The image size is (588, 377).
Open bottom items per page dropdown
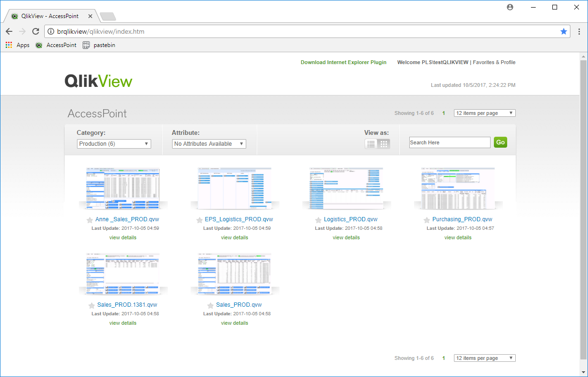point(485,358)
